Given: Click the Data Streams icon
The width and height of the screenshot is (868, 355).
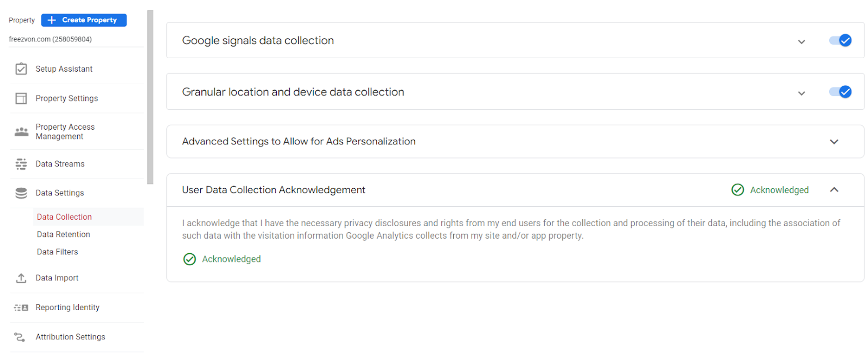Looking at the screenshot, I should pyautogui.click(x=21, y=164).
